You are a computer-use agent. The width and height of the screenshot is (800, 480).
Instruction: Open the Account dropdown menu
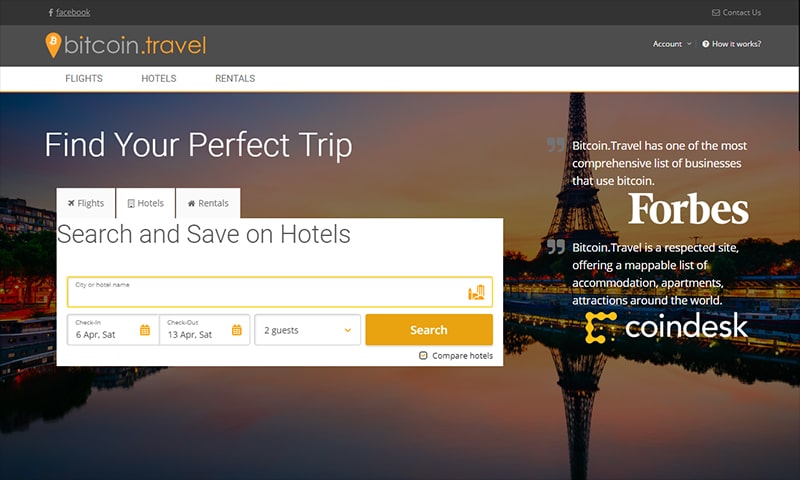tap(672, 44)
